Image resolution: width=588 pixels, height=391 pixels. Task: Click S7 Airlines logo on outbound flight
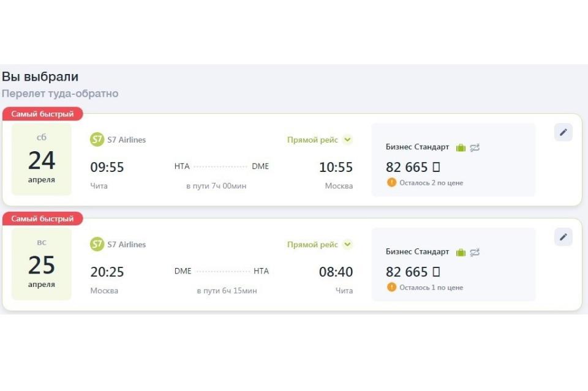97,140
